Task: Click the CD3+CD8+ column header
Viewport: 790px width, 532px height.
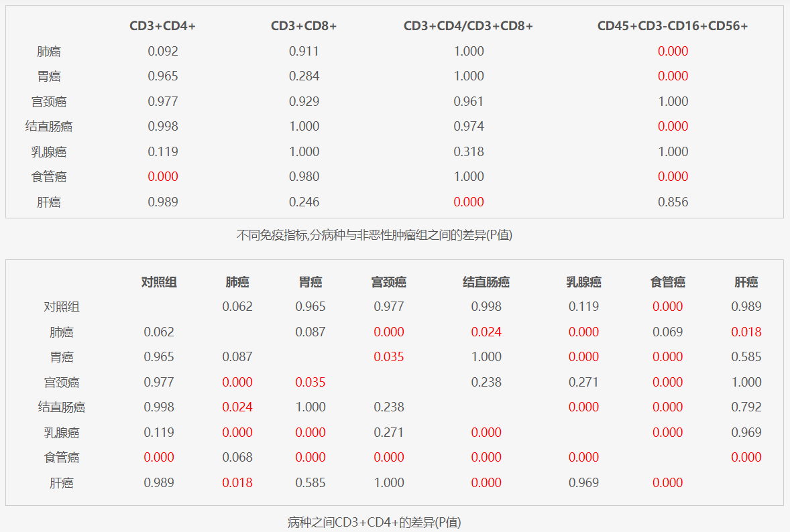Action: pyautogui.click(x=304, y=25)
